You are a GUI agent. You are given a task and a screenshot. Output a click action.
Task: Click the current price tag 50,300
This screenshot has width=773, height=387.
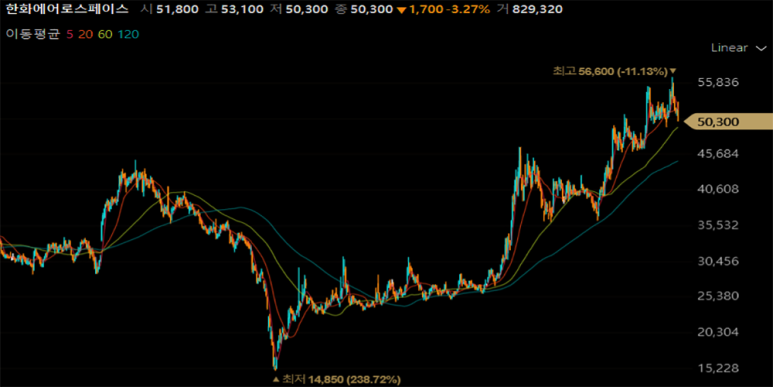pyautogui.click(x=729, y=121)
